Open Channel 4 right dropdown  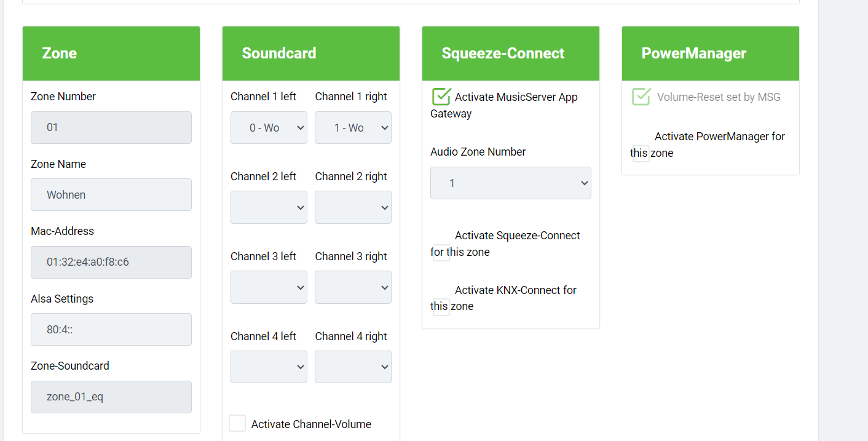pyautogui.click(x=353, y=367)
